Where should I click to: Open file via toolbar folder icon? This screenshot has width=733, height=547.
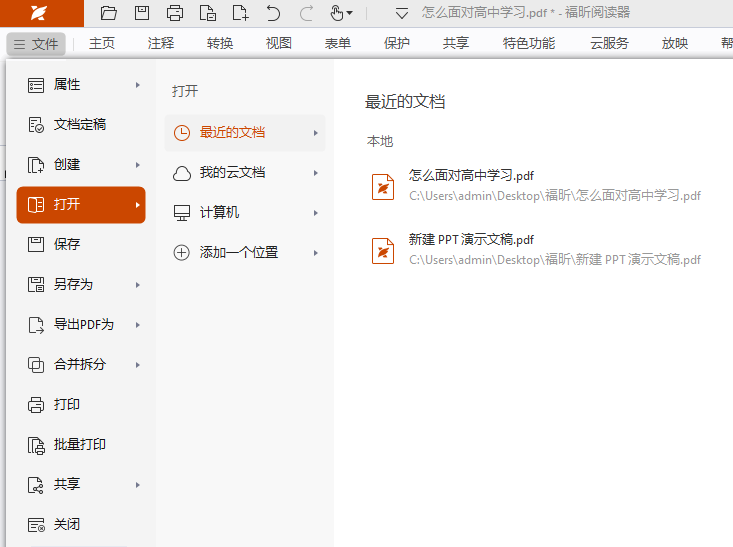pos(108,13)
